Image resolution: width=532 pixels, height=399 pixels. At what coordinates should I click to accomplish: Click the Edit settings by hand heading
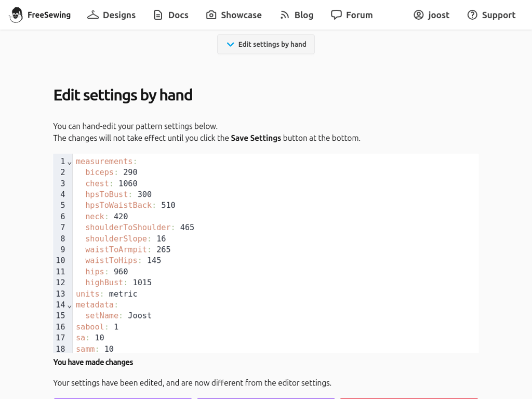[x=123, y=95]
